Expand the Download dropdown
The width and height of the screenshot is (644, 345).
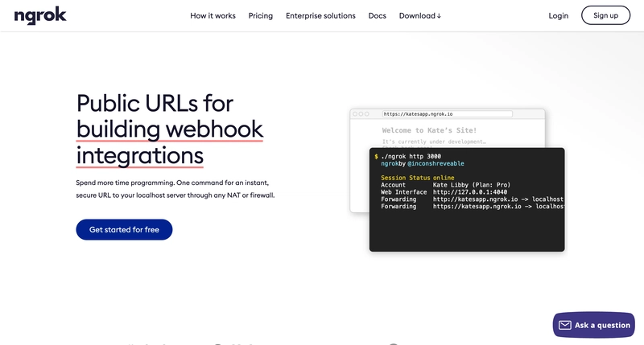[x=419, y=15]
